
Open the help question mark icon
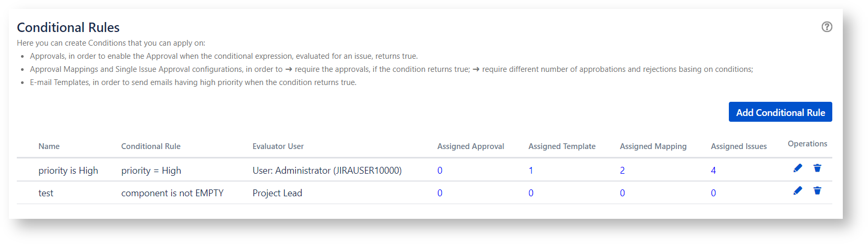tap(827, 27)
